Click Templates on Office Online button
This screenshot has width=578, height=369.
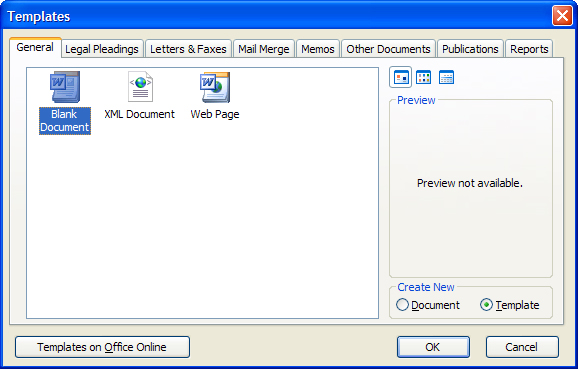pyautogui.click(x=102, y=347)
